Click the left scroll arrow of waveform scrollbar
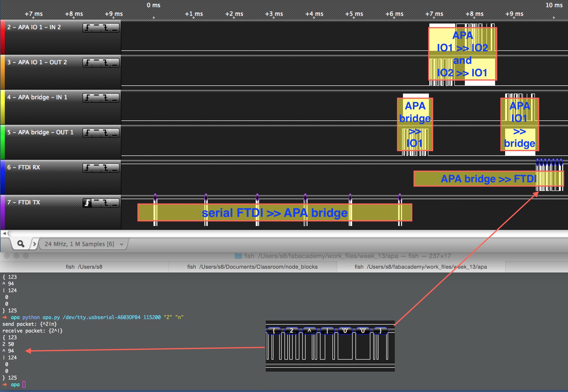 (4, 233)
